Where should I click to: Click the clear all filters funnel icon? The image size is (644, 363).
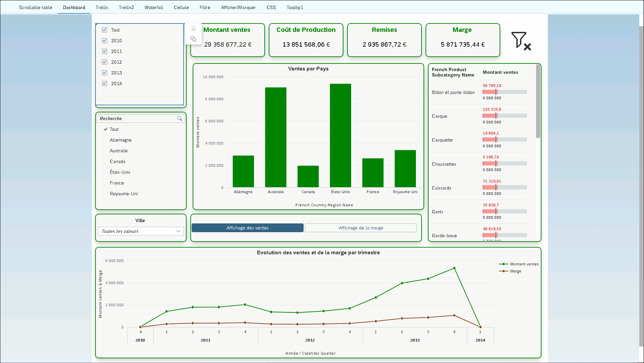point(521,41)
